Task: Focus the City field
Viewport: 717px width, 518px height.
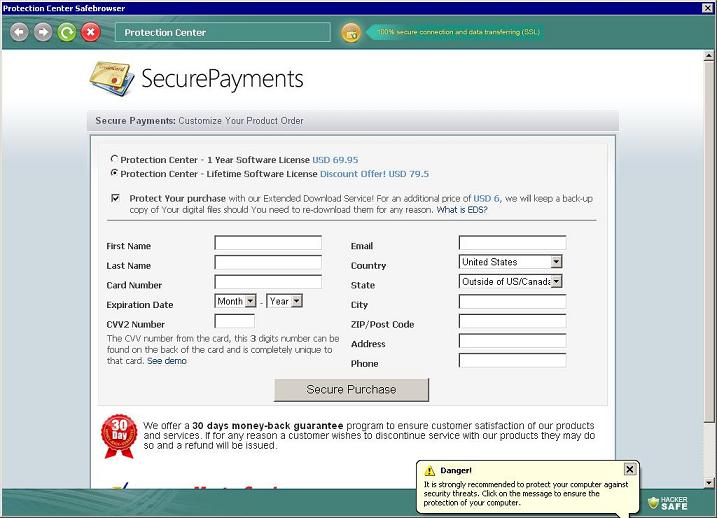Action: 512,301
